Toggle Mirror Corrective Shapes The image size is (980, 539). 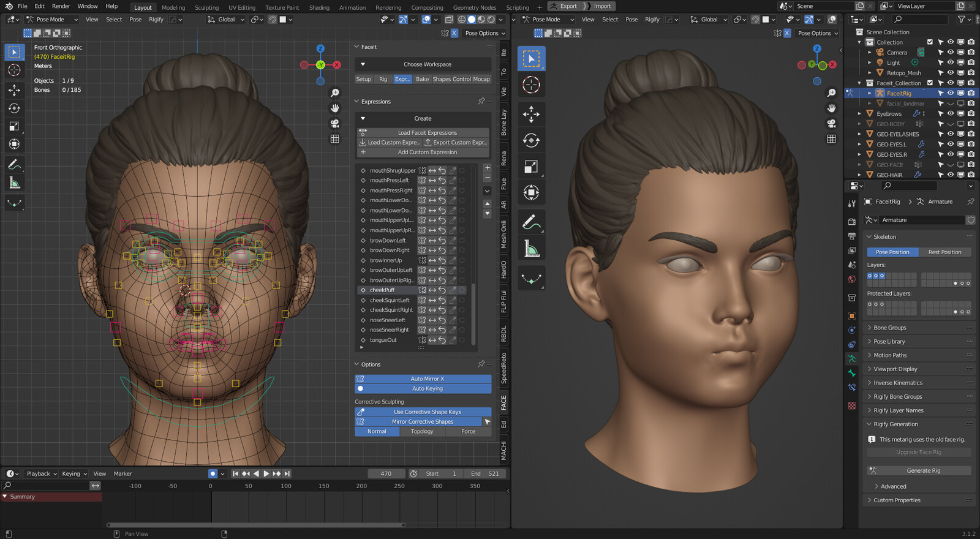(419, 422)
